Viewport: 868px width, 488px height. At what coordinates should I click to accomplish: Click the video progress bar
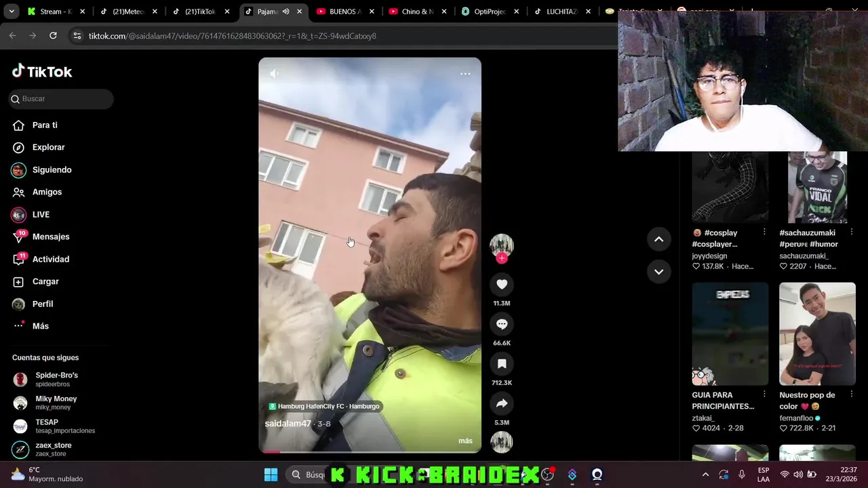pos(370,451)
